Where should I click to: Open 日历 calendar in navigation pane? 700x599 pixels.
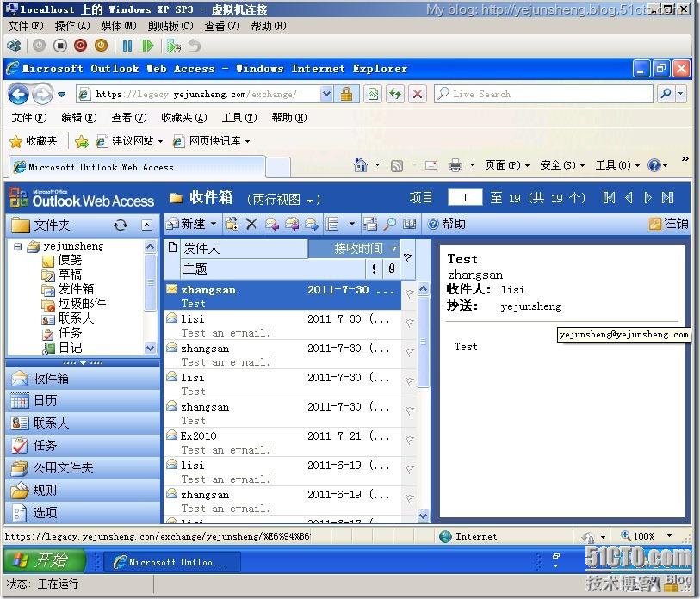point(83,401)
